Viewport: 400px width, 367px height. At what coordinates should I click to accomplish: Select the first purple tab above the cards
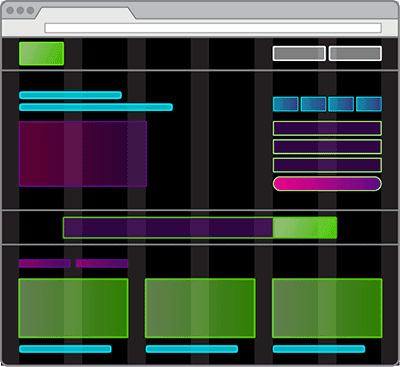coord(44,263)
